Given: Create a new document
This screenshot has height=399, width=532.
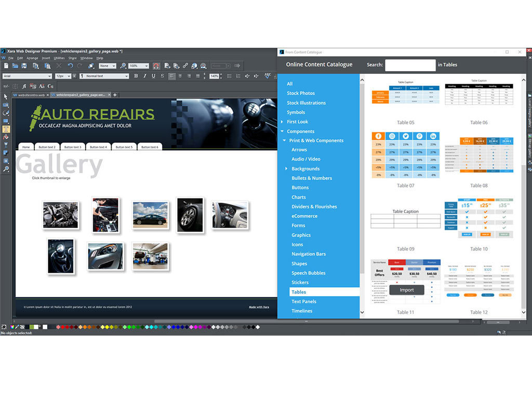Looking at the screenshot, I should point(6,66).
